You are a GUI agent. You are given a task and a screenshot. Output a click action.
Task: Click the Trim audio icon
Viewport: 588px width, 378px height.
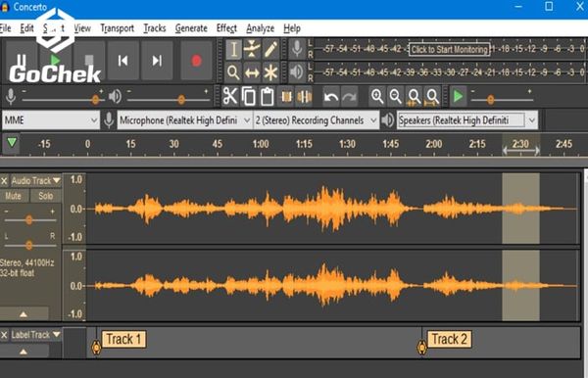[286, 97]
